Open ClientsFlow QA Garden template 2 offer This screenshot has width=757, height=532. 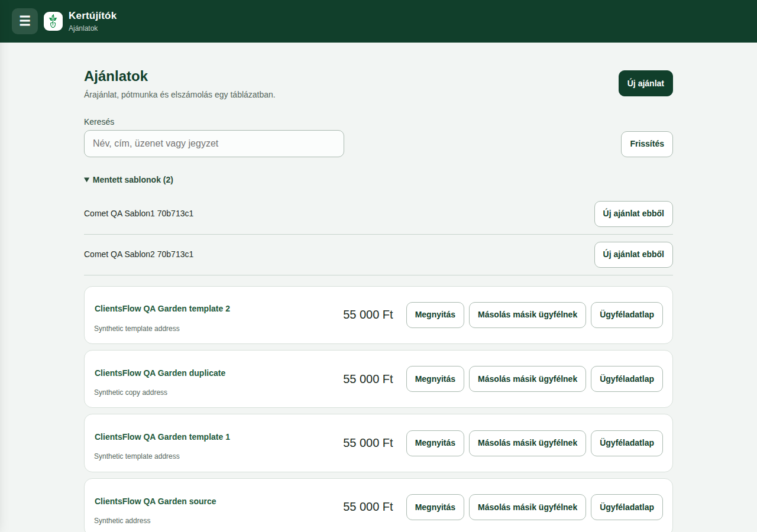435,315
